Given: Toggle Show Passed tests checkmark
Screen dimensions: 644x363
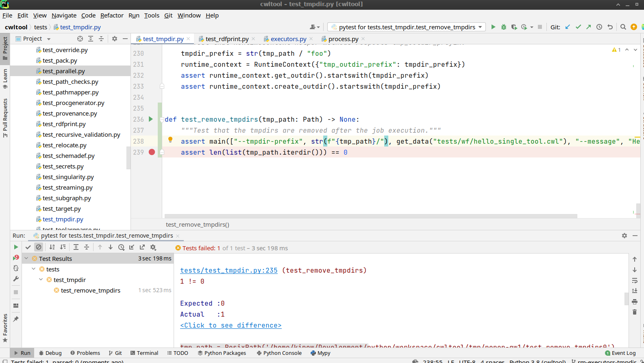Looking at the screenshot, I should point(28,247).
